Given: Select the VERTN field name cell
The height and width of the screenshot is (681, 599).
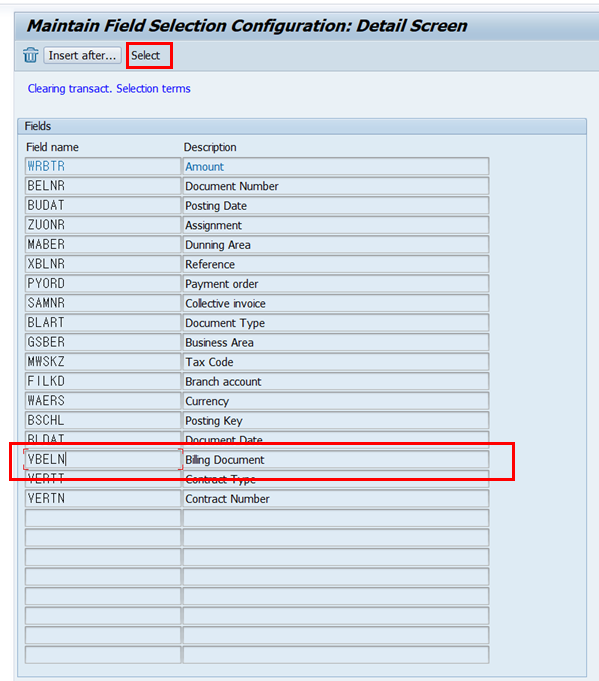Looking at the screenshot, I should [x=103, y=499].
